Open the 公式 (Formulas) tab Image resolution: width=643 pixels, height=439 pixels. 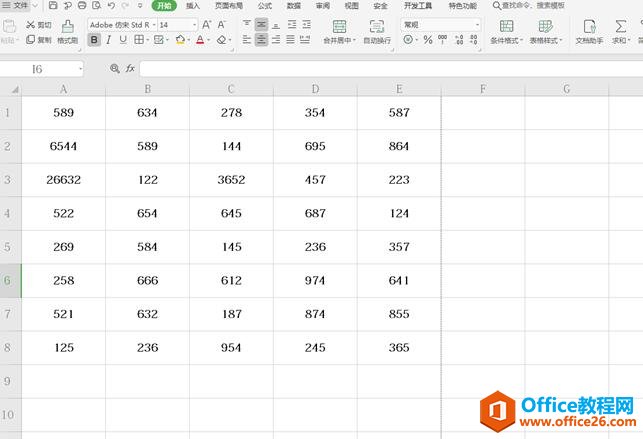[x=265, y=6]
